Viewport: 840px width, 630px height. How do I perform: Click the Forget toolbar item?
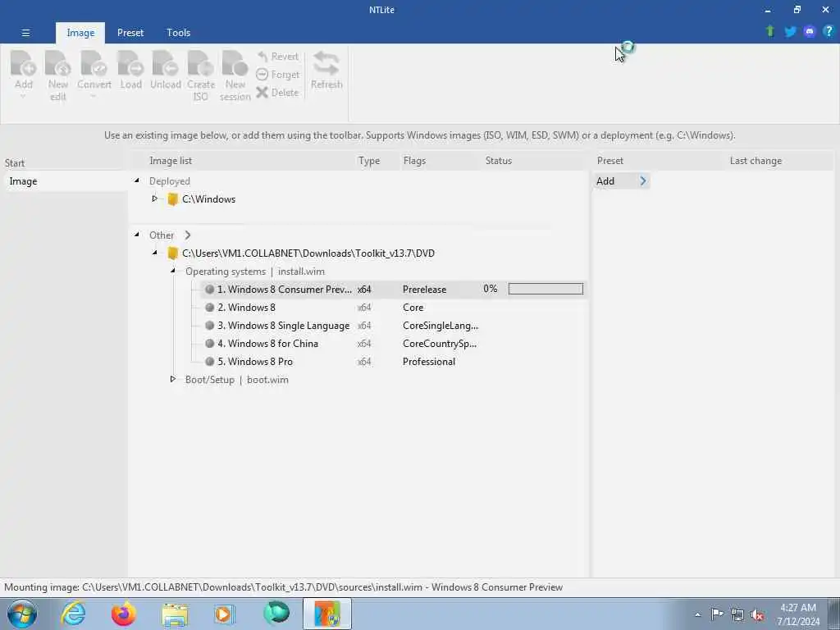[x=277, y=75]
